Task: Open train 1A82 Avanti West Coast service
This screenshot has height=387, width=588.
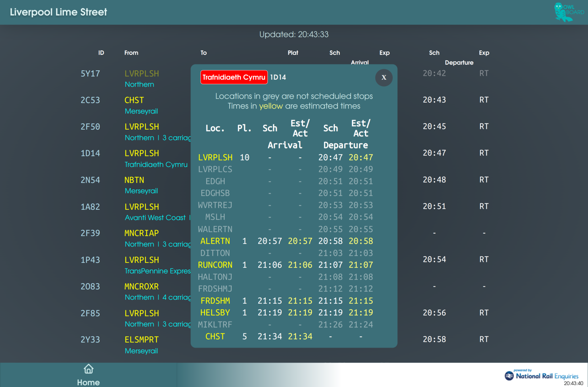Action: pos(90,207)
